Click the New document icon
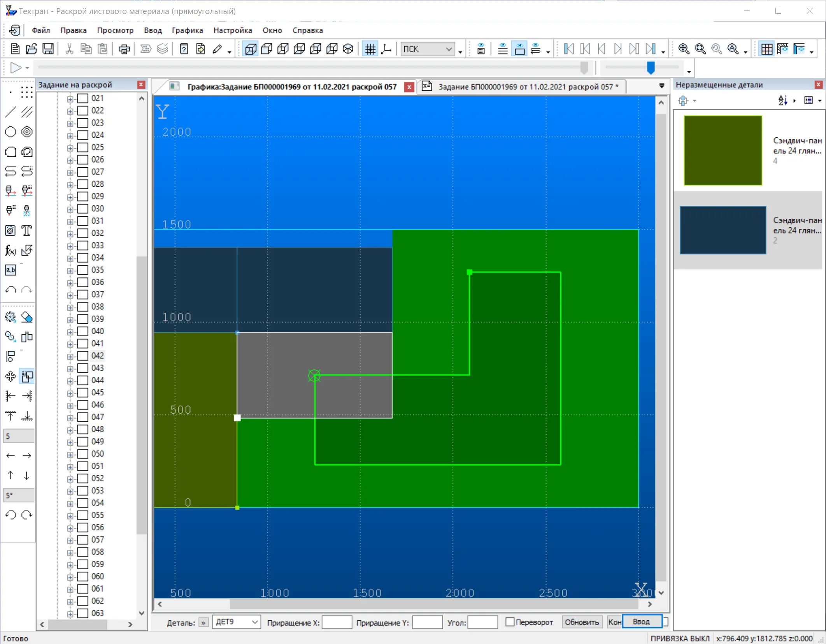This screenshot has width=826, height=644. [15, 49]
